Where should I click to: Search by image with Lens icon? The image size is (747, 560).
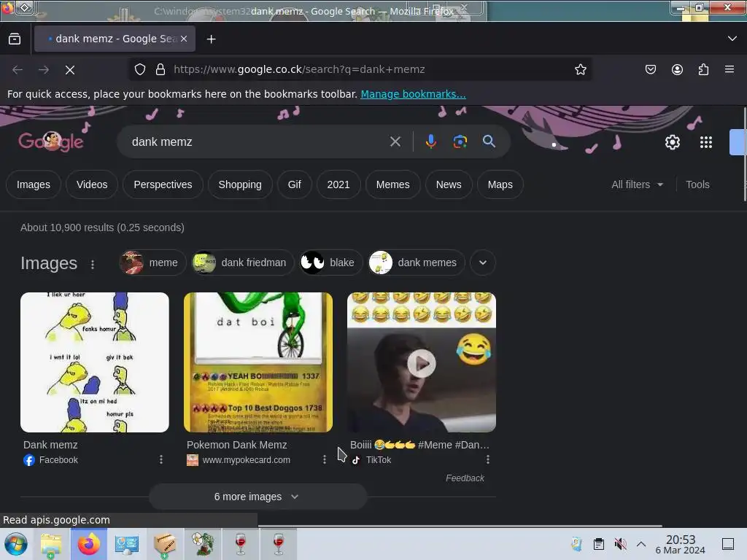[x=460, y=141]
